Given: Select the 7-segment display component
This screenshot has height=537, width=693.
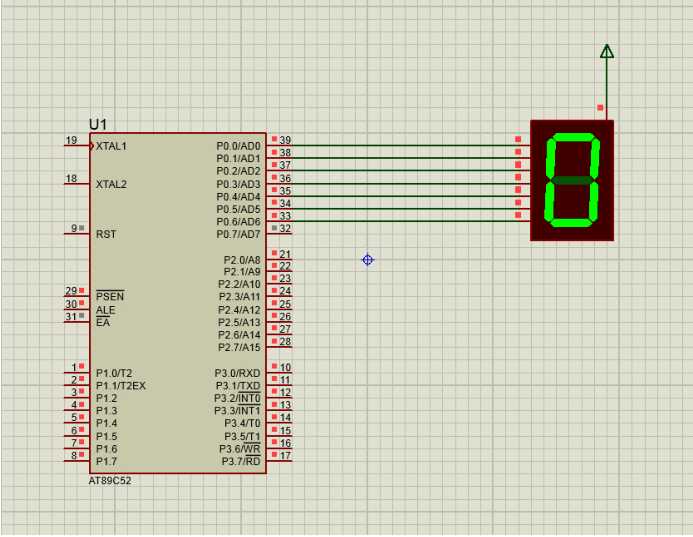Looking at the screenshot, I should coord(572,180).
